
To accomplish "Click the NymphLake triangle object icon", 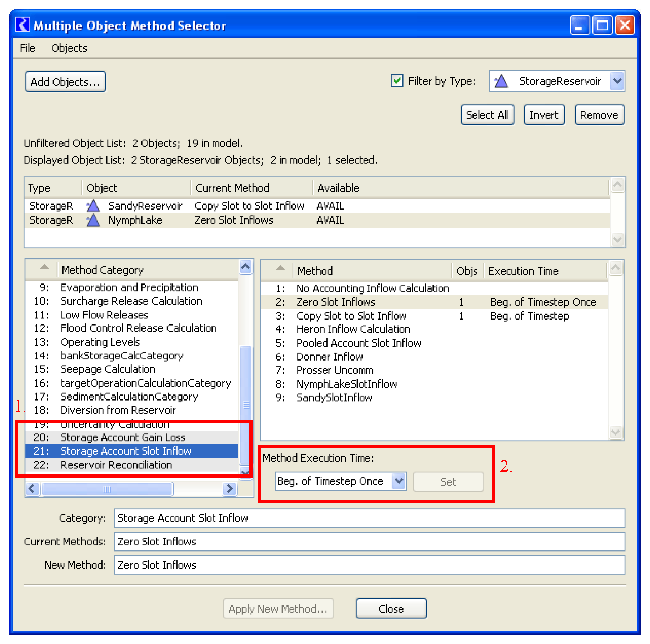I will [x=93, y=221].
